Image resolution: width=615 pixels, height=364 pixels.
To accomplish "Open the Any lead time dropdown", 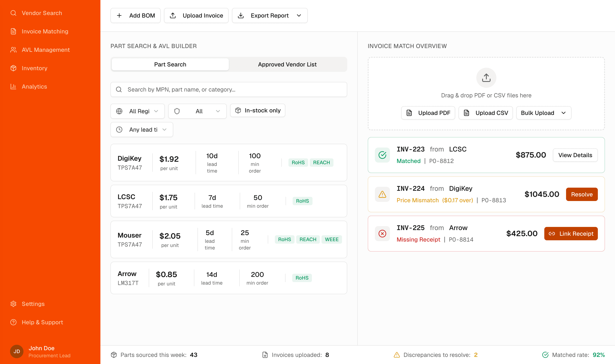I will [142, 130].
